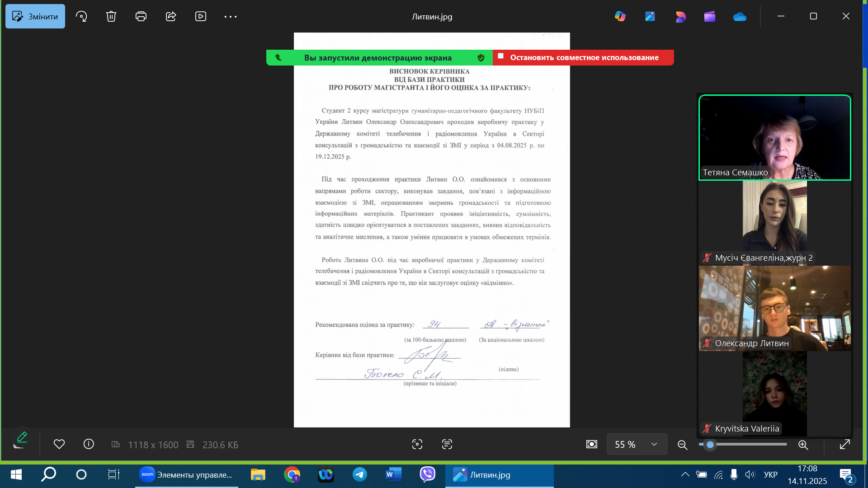Print the image via printer icon

(x=141, y=17)
